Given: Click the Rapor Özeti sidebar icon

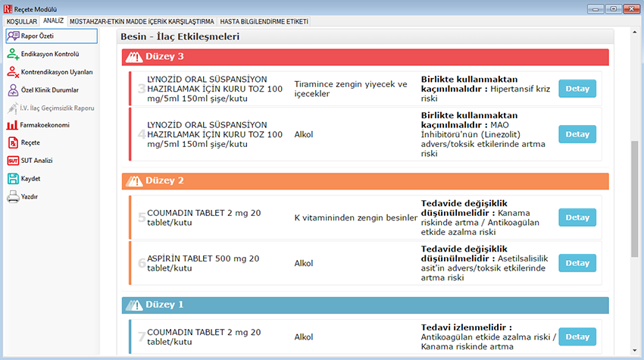Looking at the screenshot, I should [x=13, y=36].
